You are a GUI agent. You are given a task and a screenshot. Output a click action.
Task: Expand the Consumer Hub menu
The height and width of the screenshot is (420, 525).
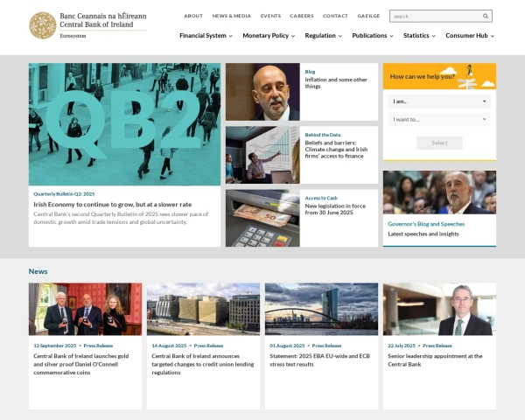pos(470,36)
